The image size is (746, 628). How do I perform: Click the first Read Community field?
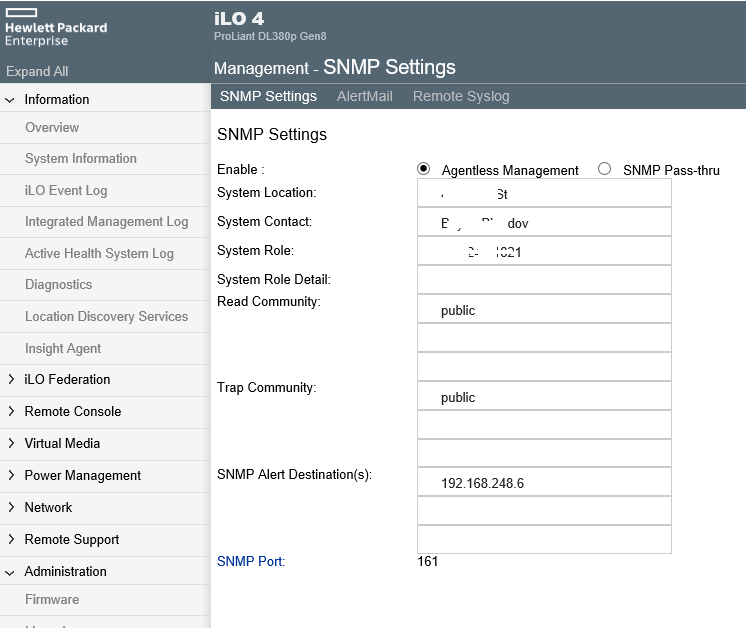(x=544, y=310)
